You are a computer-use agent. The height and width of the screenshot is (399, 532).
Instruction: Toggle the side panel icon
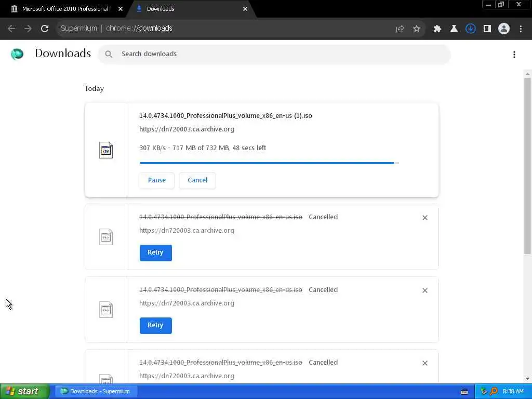point(487,29)
